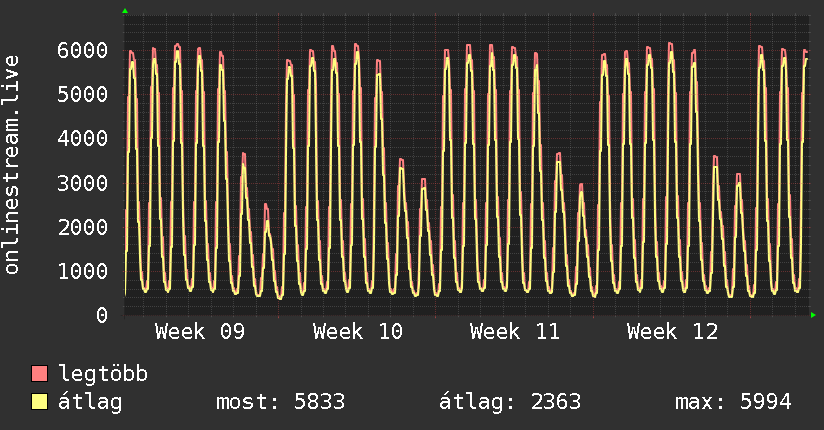The height and width of the screenshot is (430, 824).
Task: Click the 1000 y-axis tick label
Action: pos(81,271)
